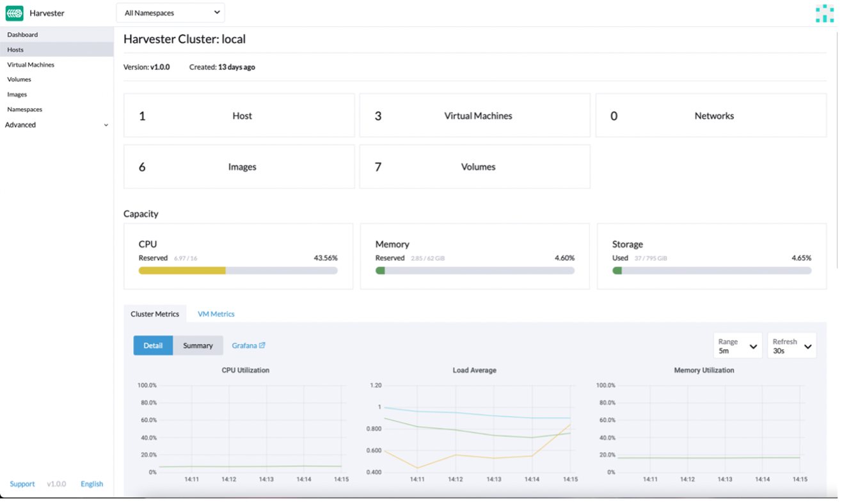Expand the Advanced sidebar section
Viewport: 842px width, 504px height.
(x=56, y=125)
